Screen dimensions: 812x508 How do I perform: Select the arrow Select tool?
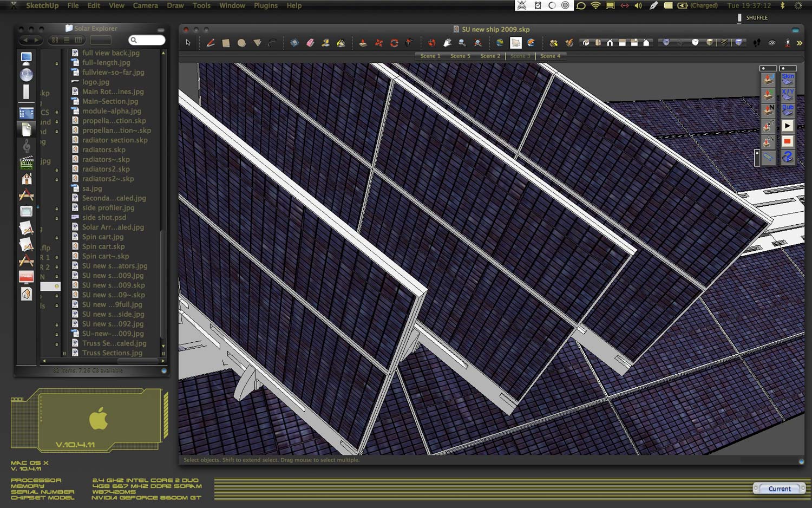[188, 43]
